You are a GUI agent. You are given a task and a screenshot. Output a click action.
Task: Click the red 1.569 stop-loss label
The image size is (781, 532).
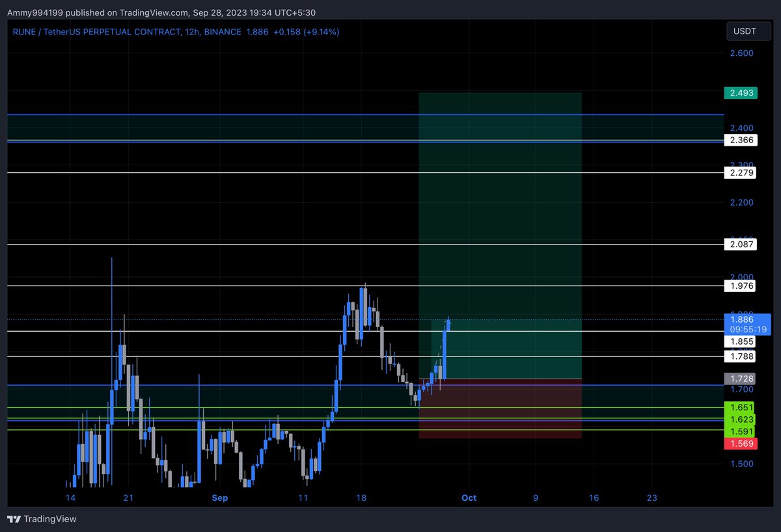pos(741,444)
